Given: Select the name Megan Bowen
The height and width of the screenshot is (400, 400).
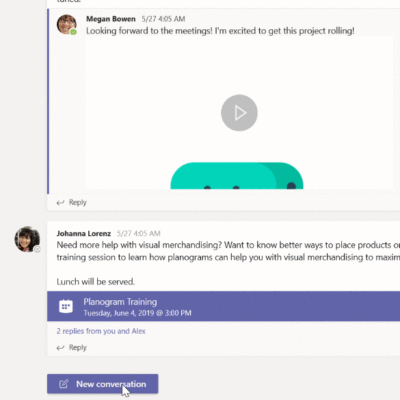Looking at the screenshot, I should 111,19.
